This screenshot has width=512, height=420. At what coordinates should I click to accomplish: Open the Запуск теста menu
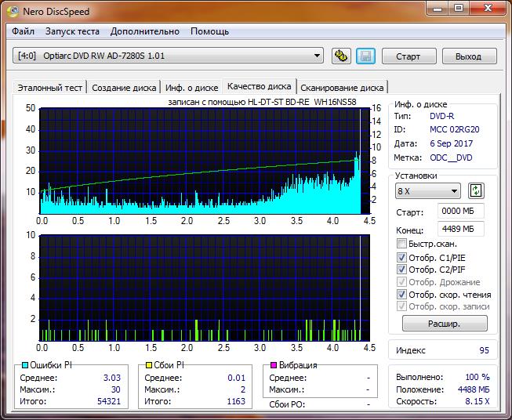(x=72, y=31)
